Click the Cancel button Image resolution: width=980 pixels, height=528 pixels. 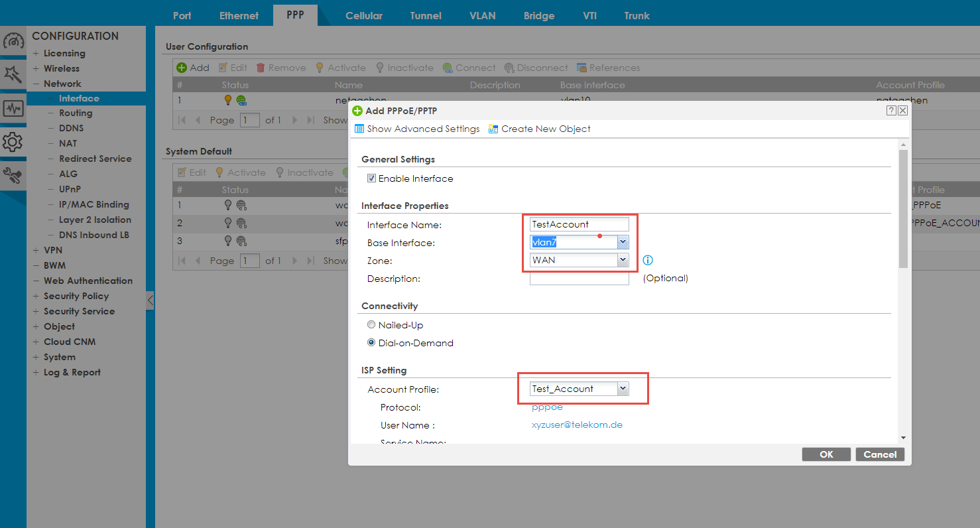click(x=880, y=454)
